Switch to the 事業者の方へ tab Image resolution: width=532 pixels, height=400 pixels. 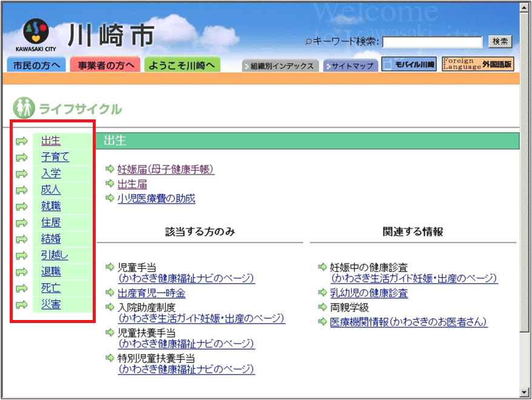coord(105,65)
